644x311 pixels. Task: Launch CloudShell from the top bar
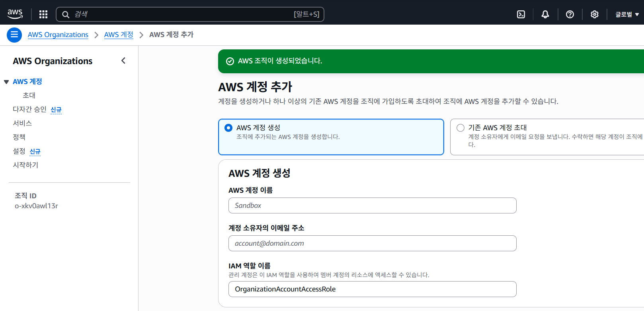(x=521, y=14)
